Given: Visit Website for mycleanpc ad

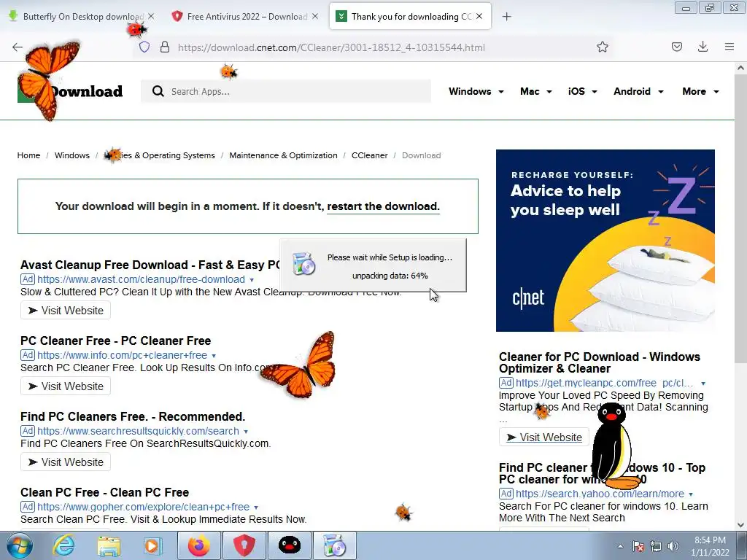Looking at the screenshot, I should 544,437.
